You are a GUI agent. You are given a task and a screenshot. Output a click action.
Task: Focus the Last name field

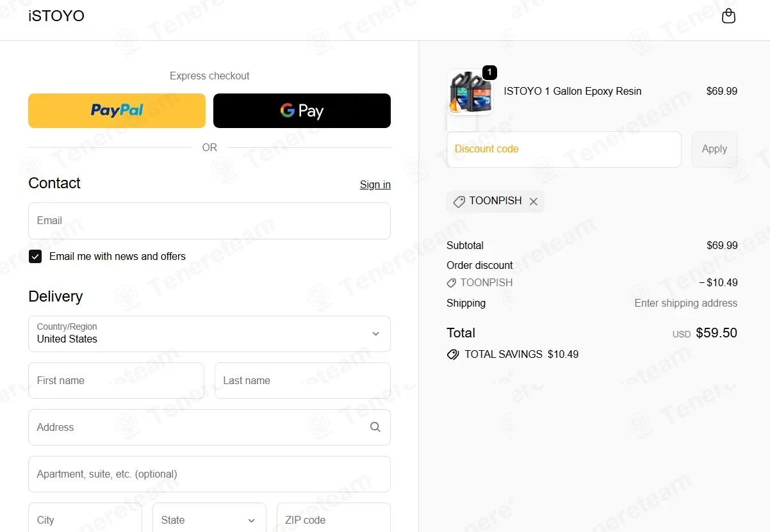(302, 380)
